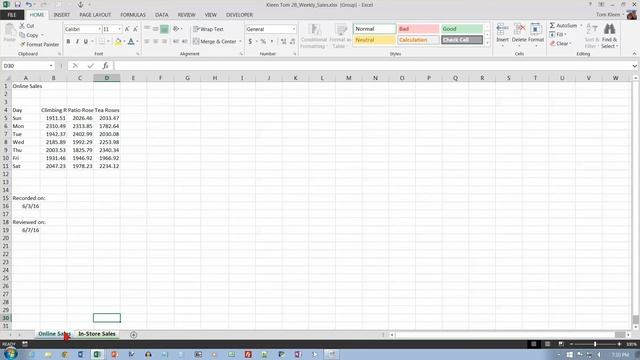This screenshot has width=640, height=360.
Task: Open the Borders dropdown arrow
Action: (x=108, y=41)
